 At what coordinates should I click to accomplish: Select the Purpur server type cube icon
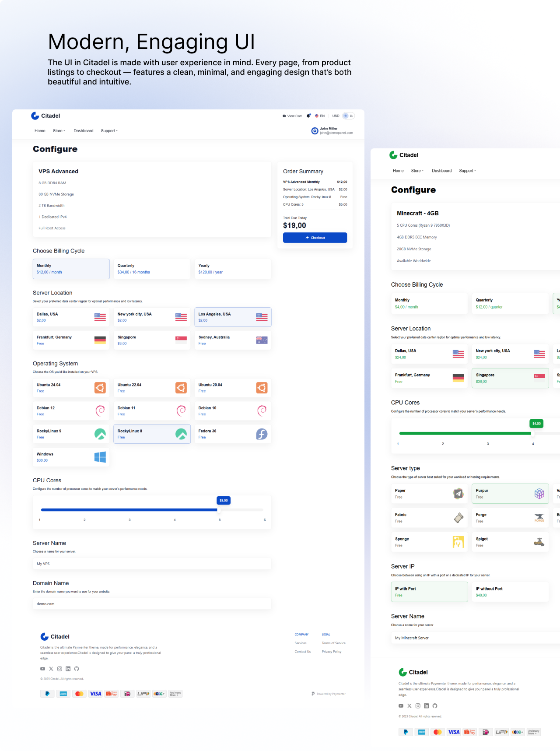539,494
